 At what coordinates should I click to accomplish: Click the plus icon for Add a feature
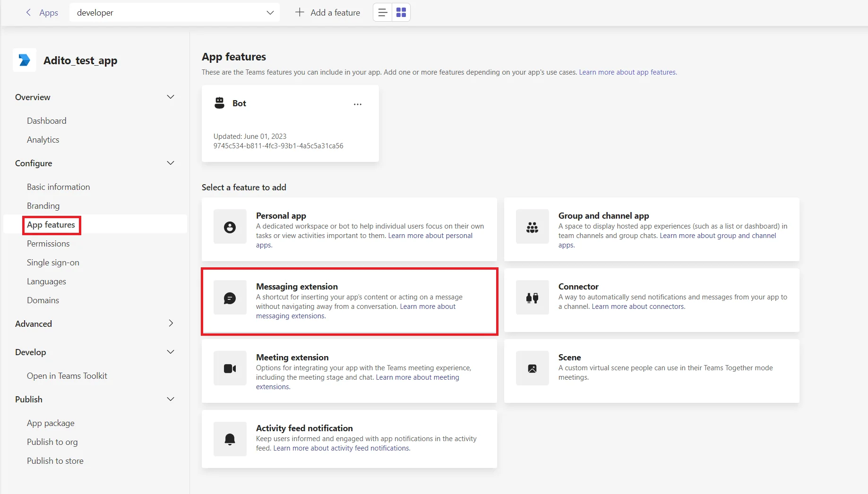click(300, 12)
